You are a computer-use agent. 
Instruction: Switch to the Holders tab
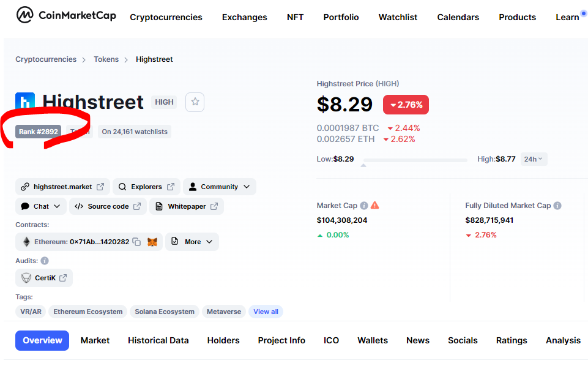pos(223,340)
